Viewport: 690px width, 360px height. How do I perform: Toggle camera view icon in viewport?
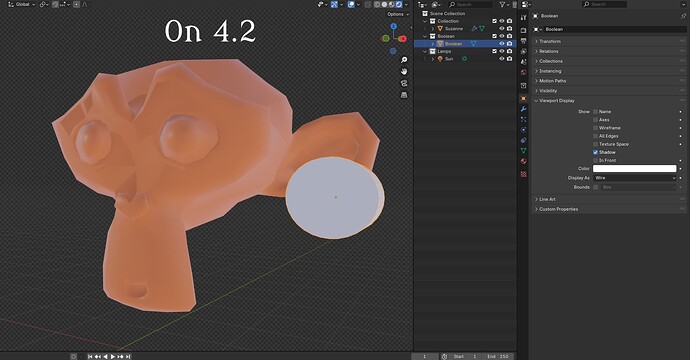pyautogui.click(x=404, y=83)
